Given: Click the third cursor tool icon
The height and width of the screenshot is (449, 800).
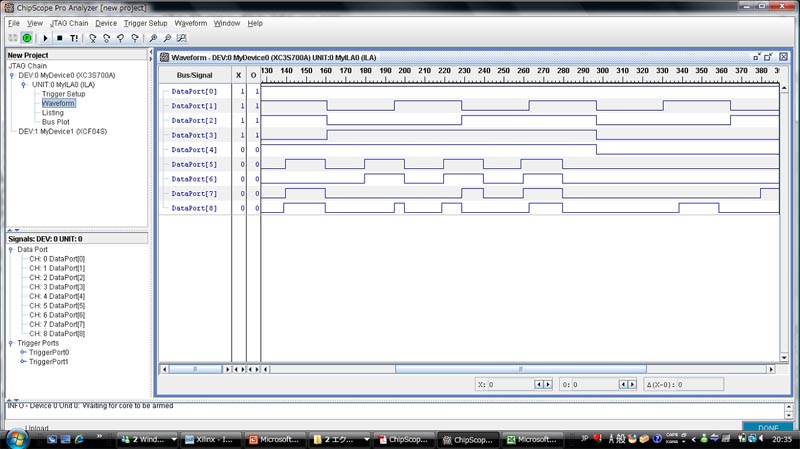Looking at the screenshot, I should tap(120, 38).
